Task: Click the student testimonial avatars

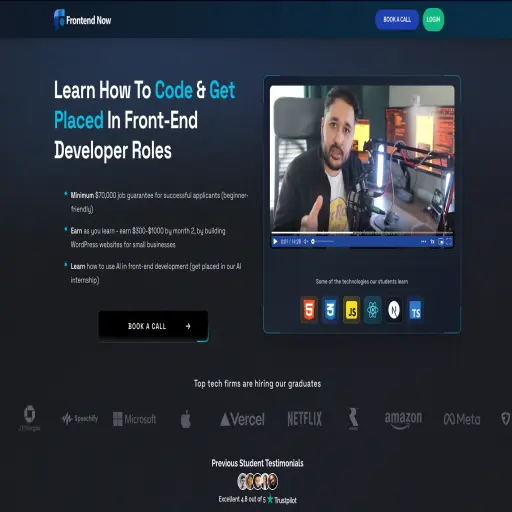Action: click(257, 481)
